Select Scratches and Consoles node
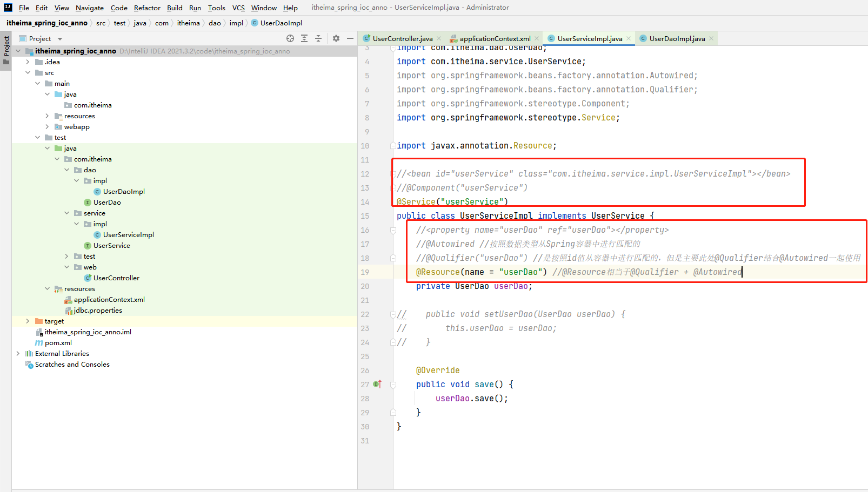This screenshot has height=492, width=868. 72,364
